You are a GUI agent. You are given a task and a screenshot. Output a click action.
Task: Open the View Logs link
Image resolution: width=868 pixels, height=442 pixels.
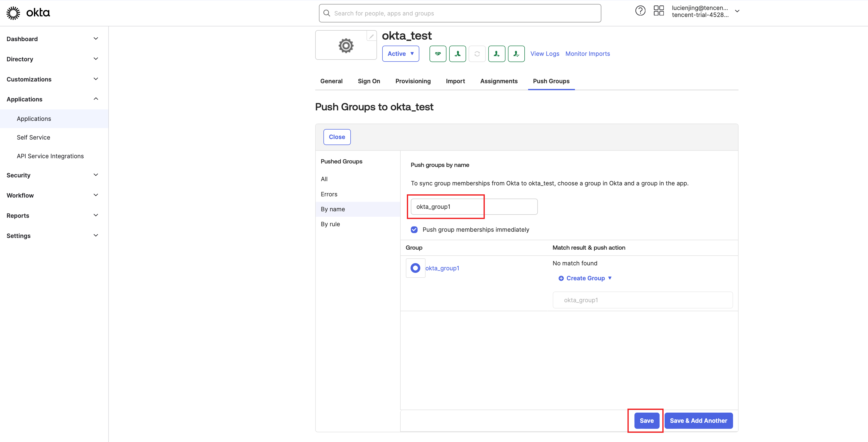pyautogui.click(x=545, y=54)
